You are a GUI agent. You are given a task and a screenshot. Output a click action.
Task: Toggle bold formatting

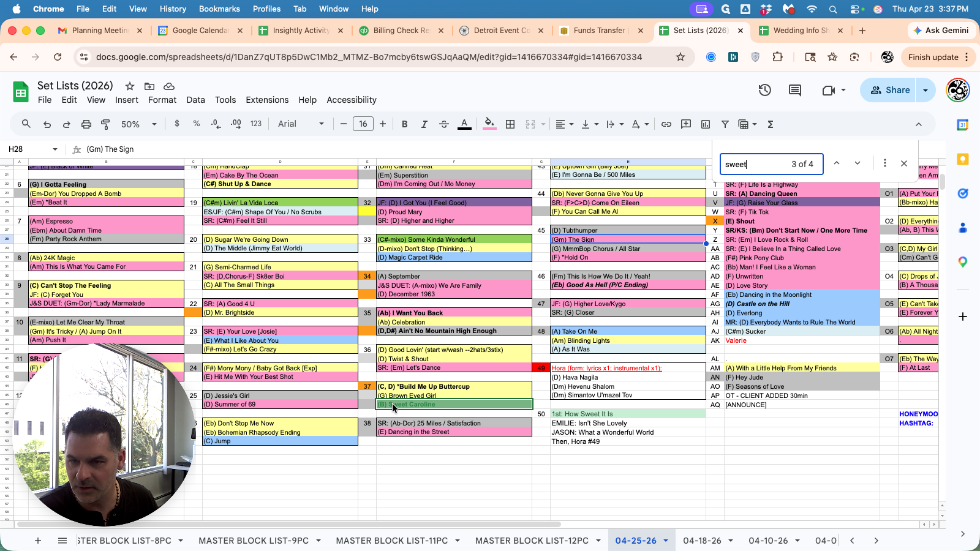tap(404, 124)
